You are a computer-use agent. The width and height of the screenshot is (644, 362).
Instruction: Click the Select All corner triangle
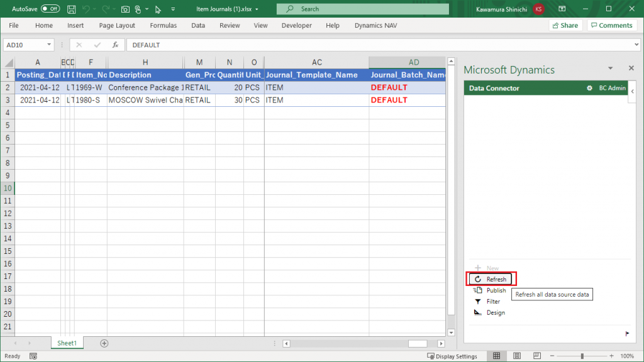[9, 62]
